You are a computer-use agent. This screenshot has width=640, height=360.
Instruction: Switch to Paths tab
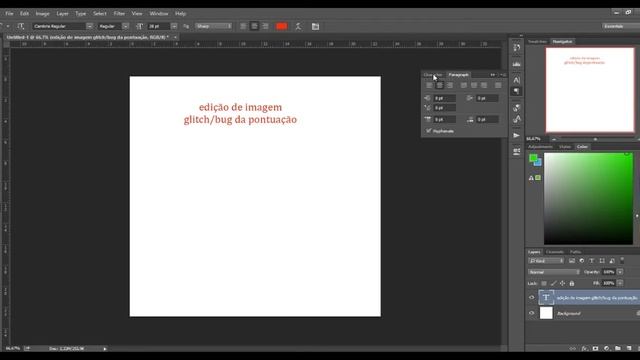point(576,252)
